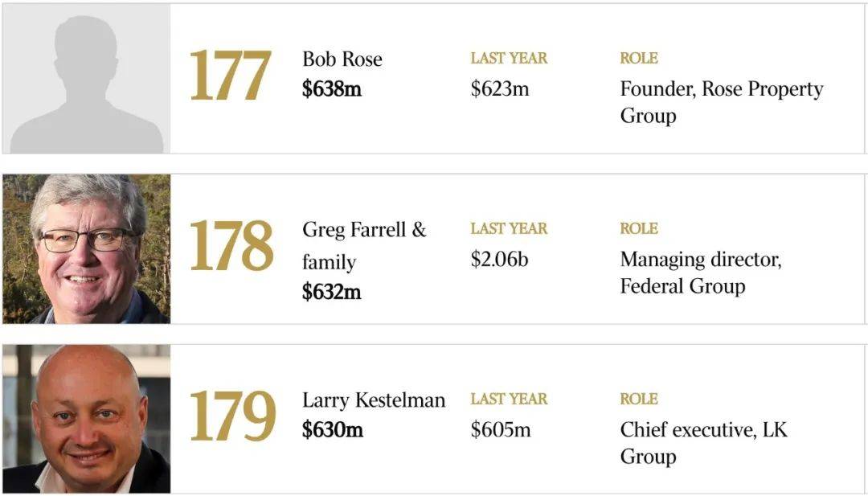Click the LAST YEAR label in Bob Rose's row

coord(509,58)
